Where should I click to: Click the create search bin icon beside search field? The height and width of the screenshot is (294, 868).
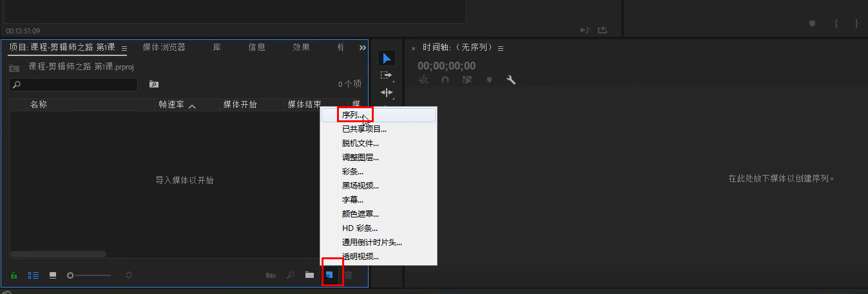click(x=154, y=84)
